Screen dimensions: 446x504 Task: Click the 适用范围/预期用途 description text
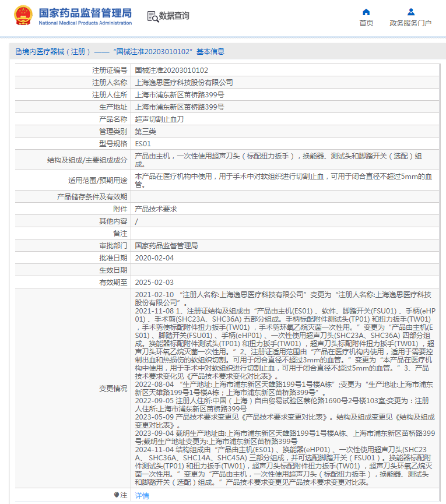click(x=283, y=180)
